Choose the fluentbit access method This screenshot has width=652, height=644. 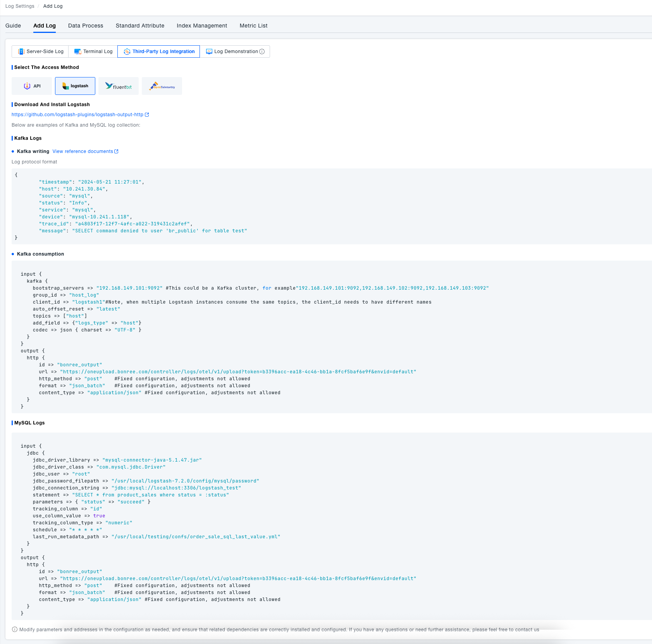point(119,86)
